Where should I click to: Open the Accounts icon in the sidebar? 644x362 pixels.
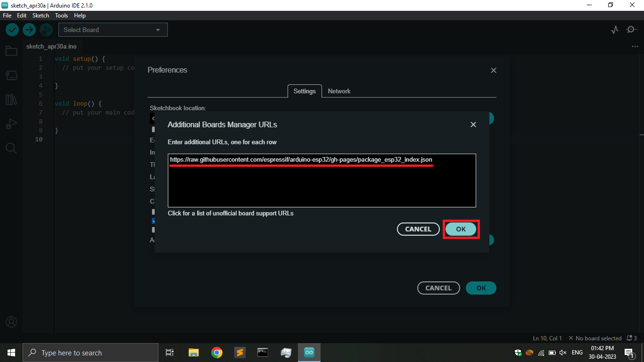pyautogui.click(x=11, y=322)
